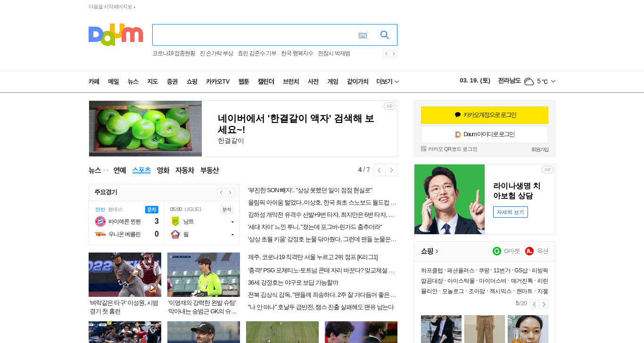
Task: Expand the 전라남도 weather dropdown arrow
Action: tap(553, 82)
